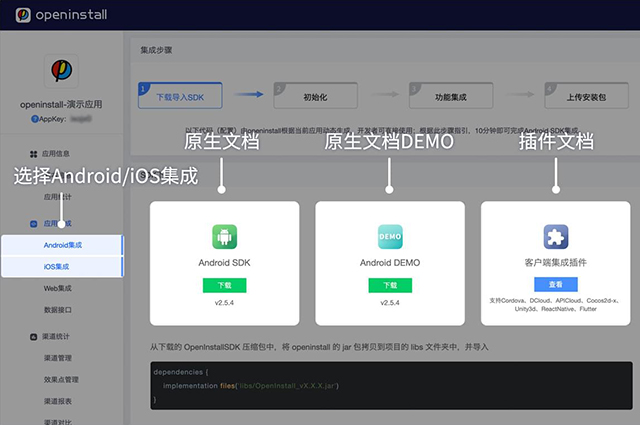
Task: Open 渠道管理 in the sidebar
Action: point(58,358)
